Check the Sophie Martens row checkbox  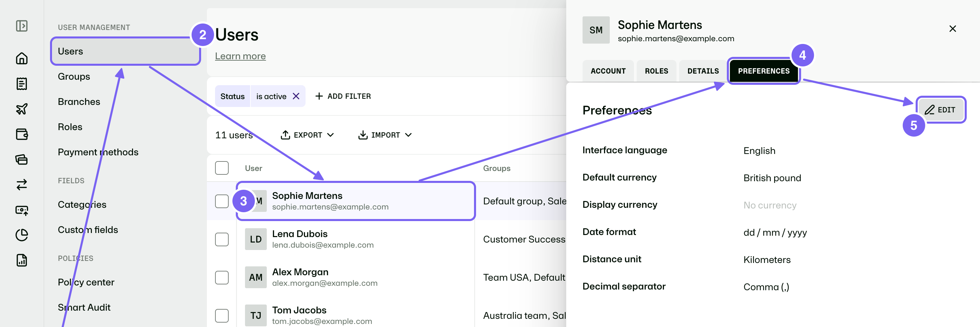[222, 201]
